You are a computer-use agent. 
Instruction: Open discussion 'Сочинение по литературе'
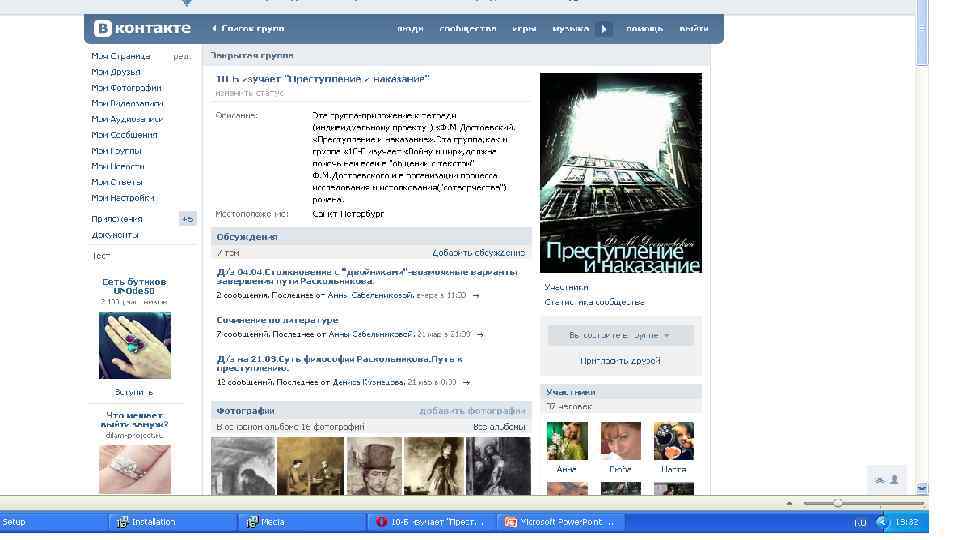277,320
